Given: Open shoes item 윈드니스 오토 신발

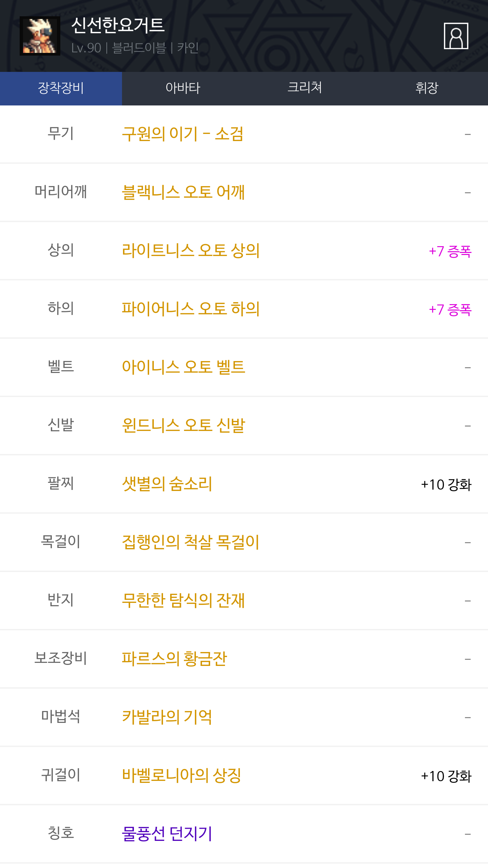Looking at the screenshot, I should click(x=183, y=426).
